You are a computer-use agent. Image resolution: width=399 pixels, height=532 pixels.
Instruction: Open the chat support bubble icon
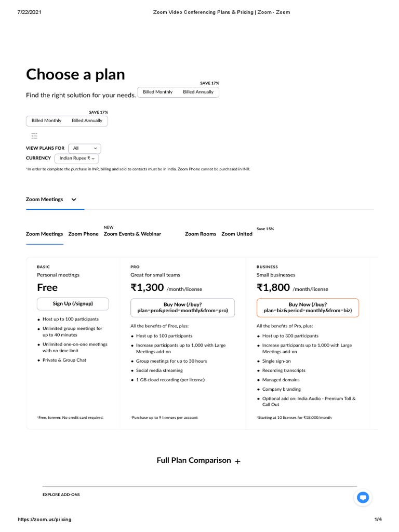pos(363,497)
